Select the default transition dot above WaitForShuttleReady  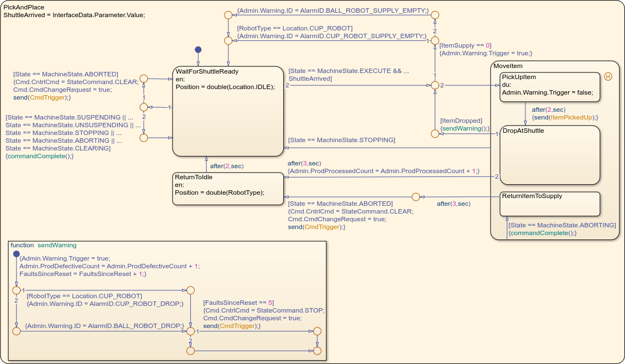pyautogui.click(x=198, y=50)
